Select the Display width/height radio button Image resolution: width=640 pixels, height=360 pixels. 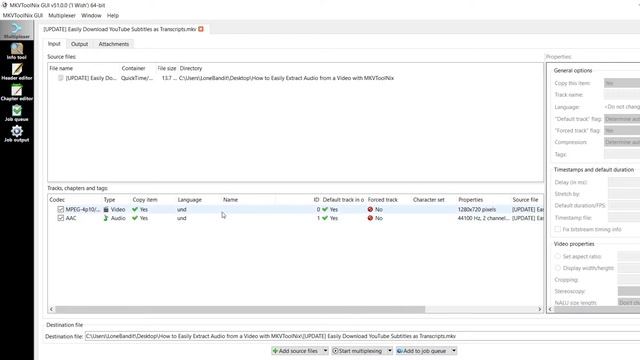pyautogui.click(x=558, y=268)
